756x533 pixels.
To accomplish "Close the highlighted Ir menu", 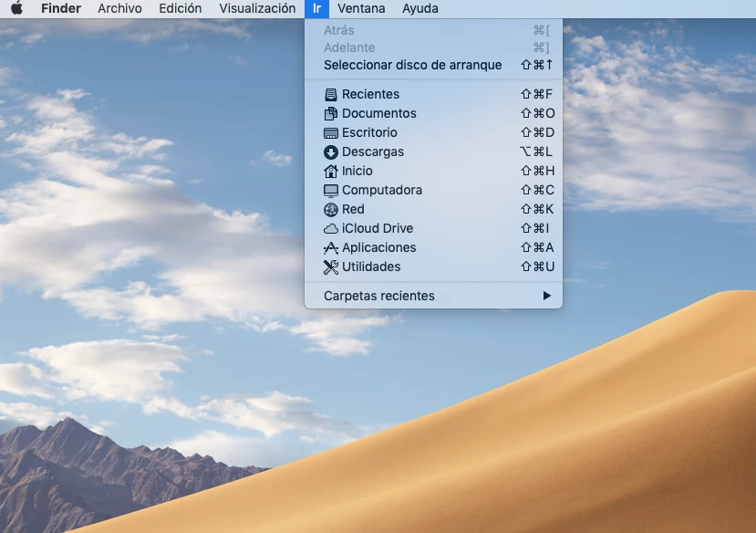I will 316,9.
